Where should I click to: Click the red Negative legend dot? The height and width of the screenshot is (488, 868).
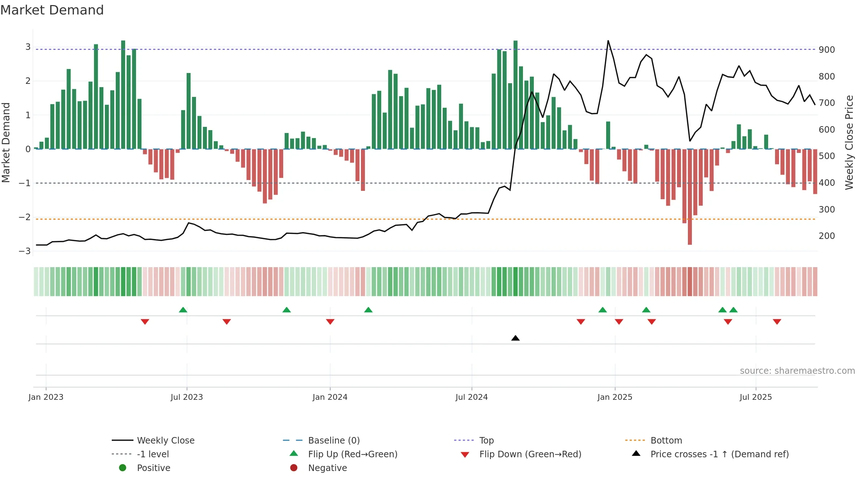click(x=294, y=468)
